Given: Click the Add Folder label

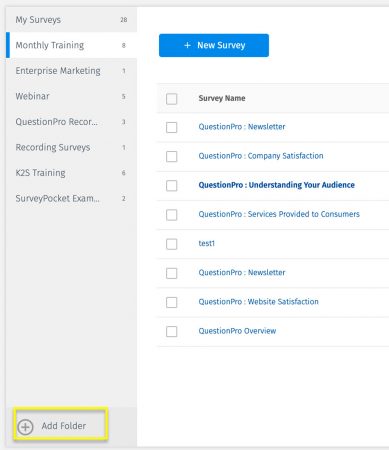Looking at the screenshot, I should coord(64,426).
